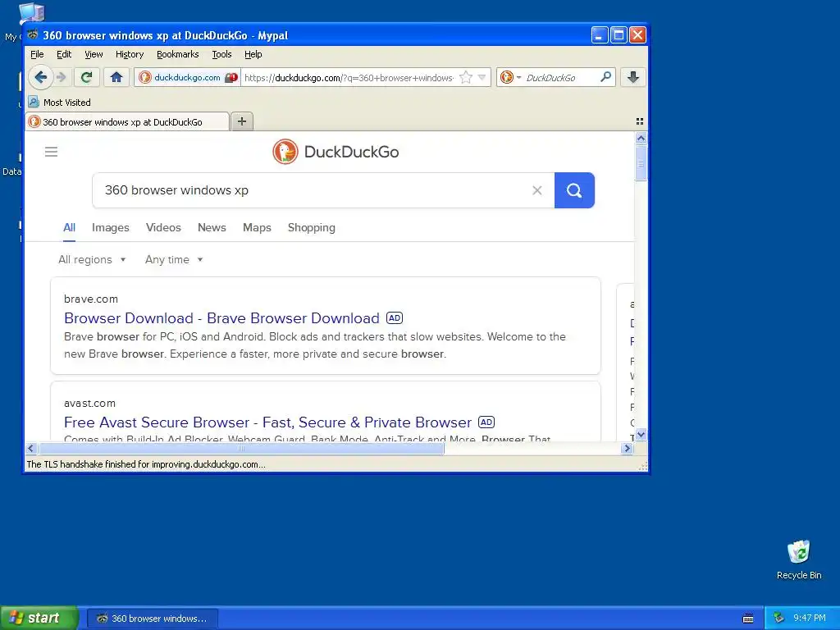Click the vertical scrollbar up arrow
This screenshot has height=630, width=840.
pyautogui.click(x=641, y=139)
